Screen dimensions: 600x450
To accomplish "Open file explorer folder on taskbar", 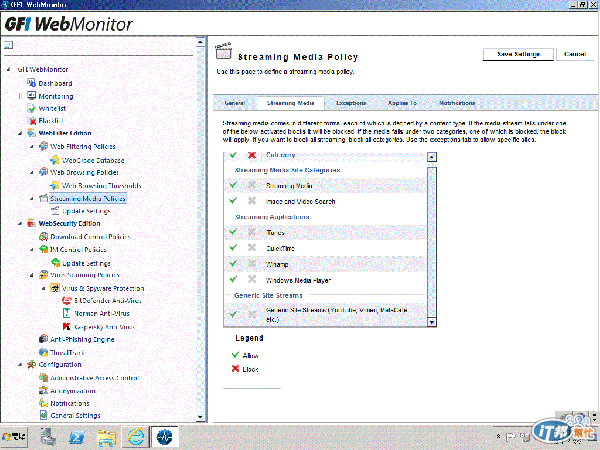I will (x=106, y=437).
